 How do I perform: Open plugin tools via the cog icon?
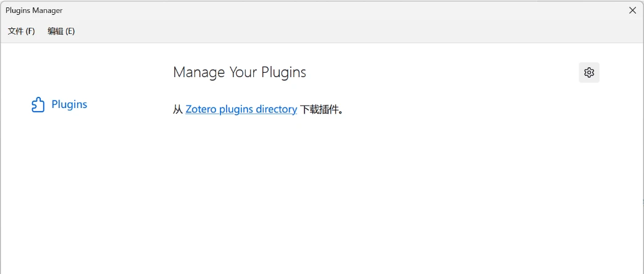589,72
